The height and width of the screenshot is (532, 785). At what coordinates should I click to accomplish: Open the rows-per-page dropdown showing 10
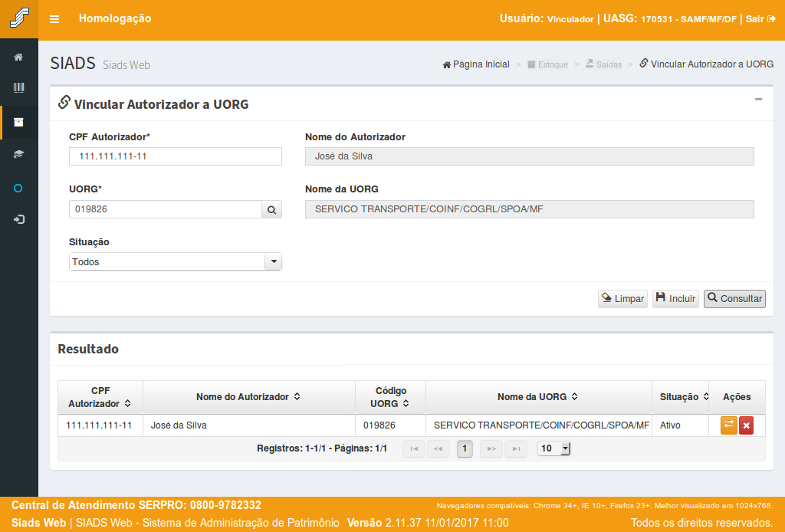(553, 448)
